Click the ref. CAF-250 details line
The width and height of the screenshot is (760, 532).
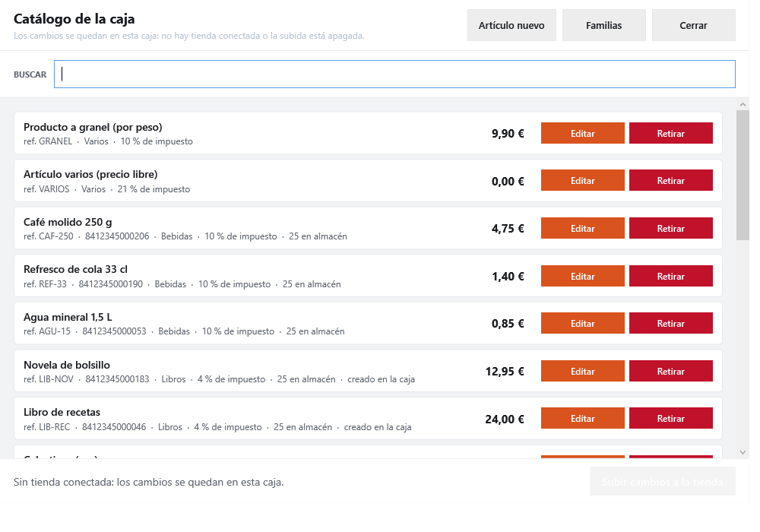(x=185, y=236)
